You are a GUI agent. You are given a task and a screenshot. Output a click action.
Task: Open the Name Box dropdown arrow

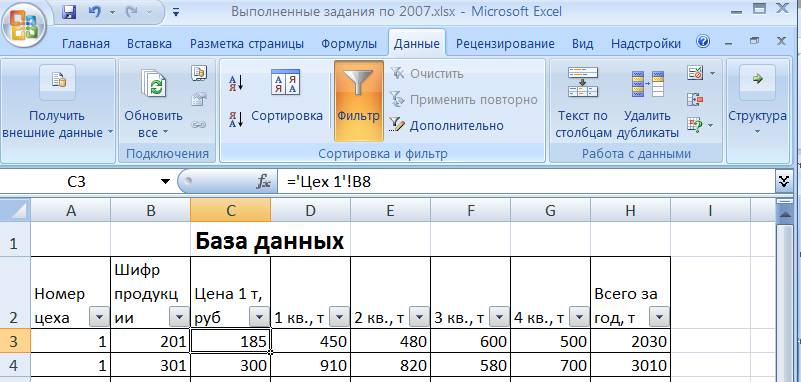tap(165, 182)
